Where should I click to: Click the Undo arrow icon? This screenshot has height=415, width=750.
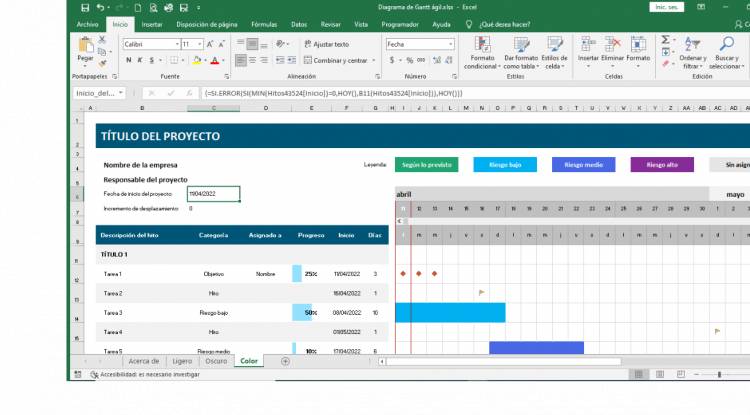click(100, 8)
